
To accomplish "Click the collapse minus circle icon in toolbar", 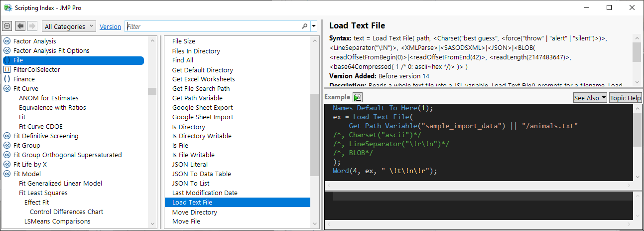I will tap(7, 26).
